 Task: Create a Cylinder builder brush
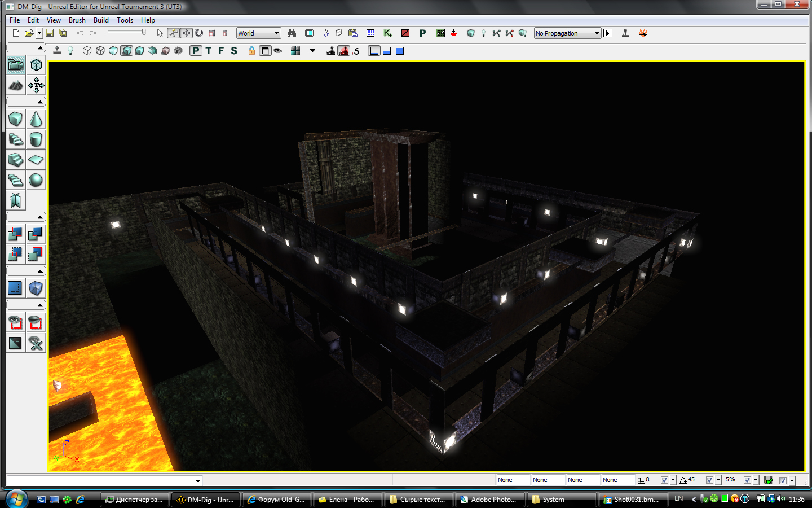(36, 139)
